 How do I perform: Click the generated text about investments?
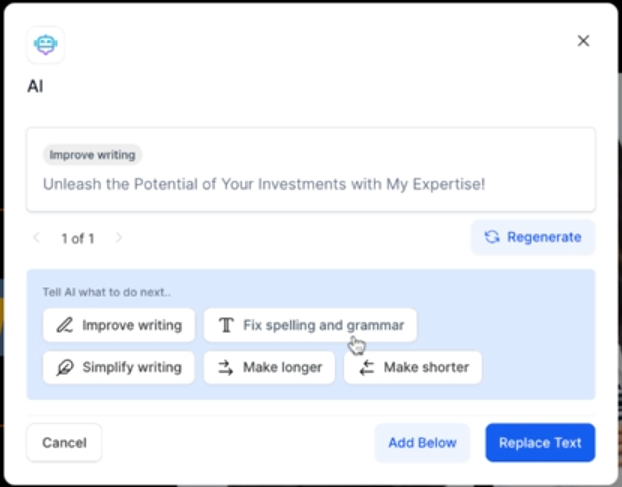click(263, 184)
